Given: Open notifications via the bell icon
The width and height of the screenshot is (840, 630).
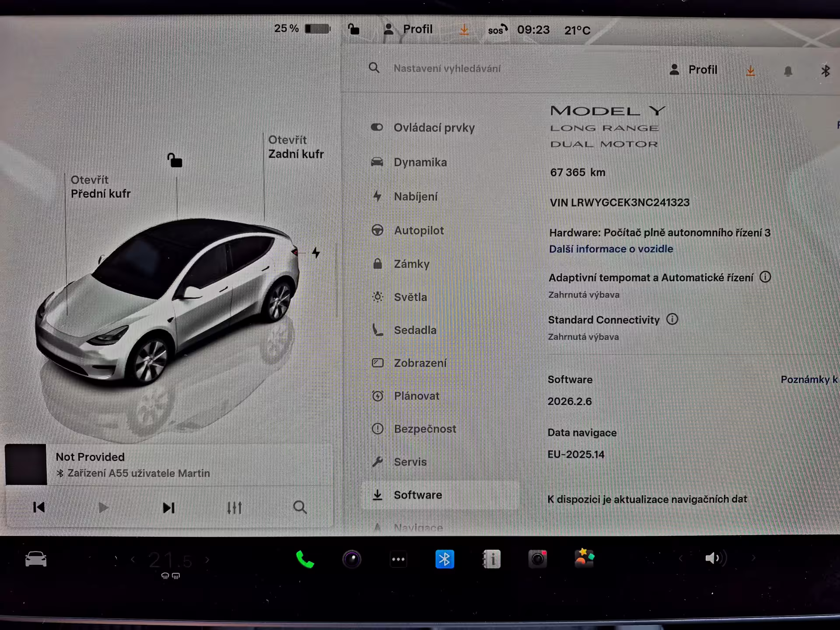Looking at the screenshot, I should point(788,71).
